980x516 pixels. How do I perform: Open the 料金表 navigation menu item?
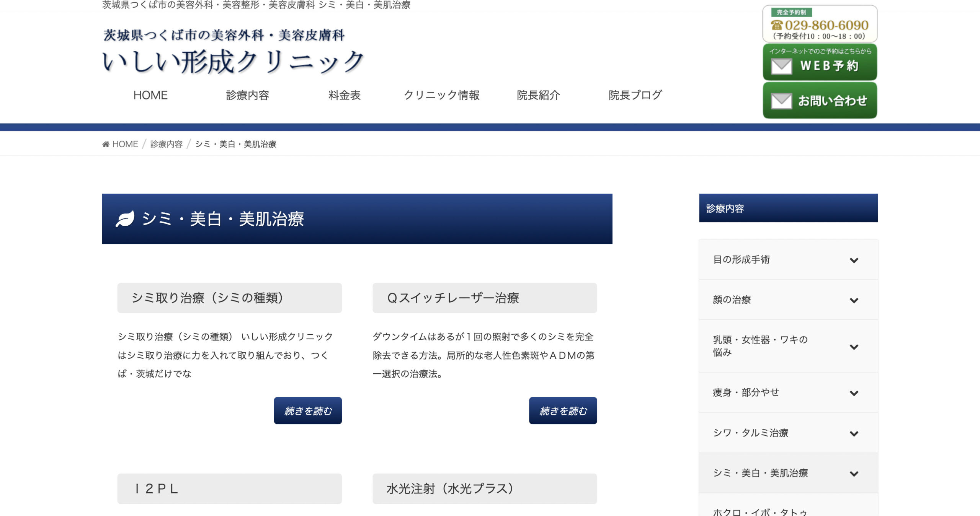[x=344, y=95]
